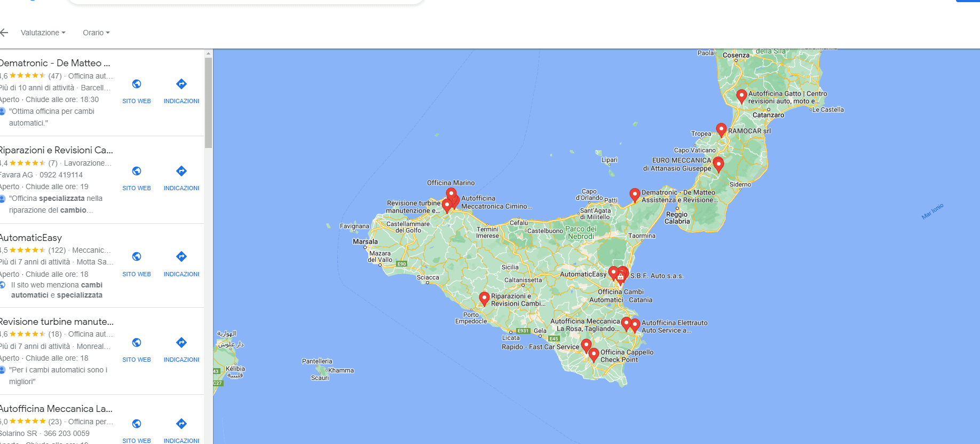980x444 pixels.
Task: Get directions icon for AutomaticEasy listing
Action: 181,256
